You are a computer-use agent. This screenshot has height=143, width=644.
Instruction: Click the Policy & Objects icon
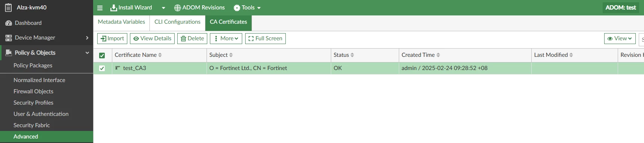tap(9, 53)
